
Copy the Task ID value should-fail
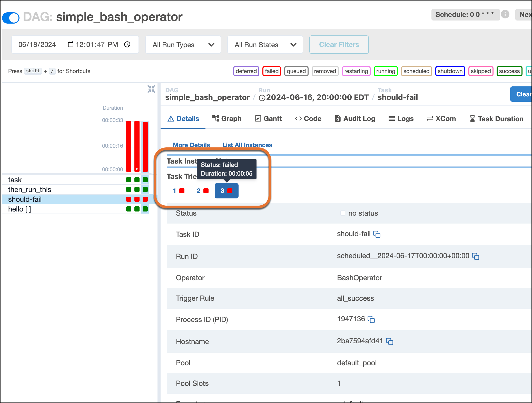click(x=377, y=234)
